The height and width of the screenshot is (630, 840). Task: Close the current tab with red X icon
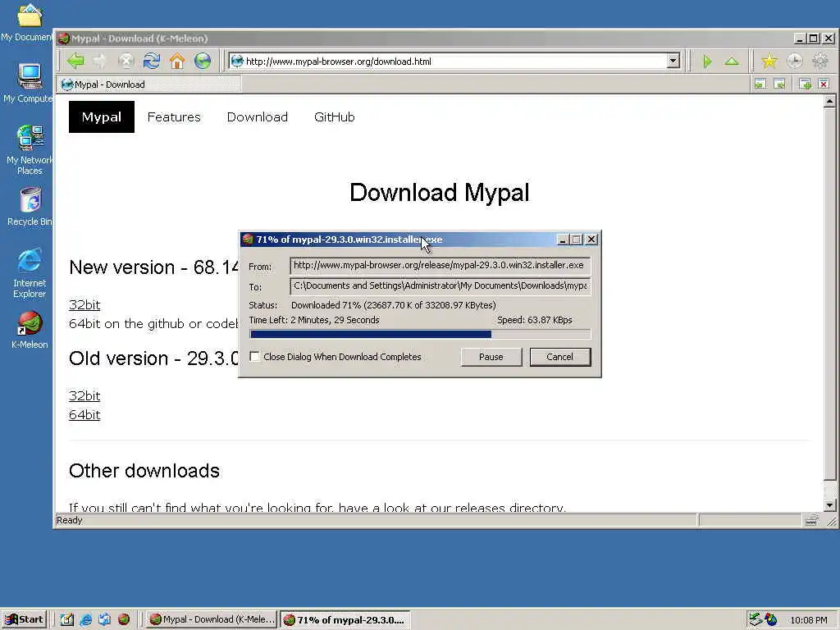824,84
